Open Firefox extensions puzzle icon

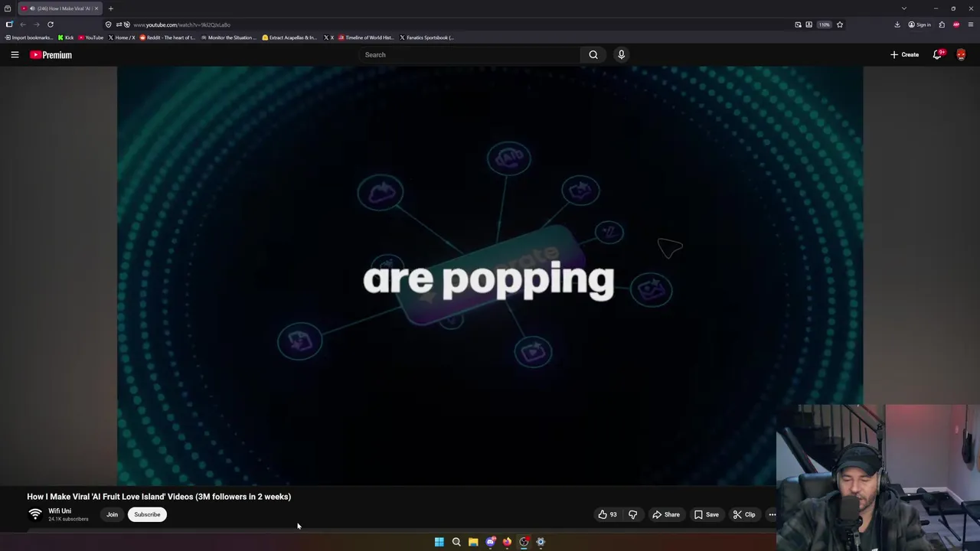(942, 24)
